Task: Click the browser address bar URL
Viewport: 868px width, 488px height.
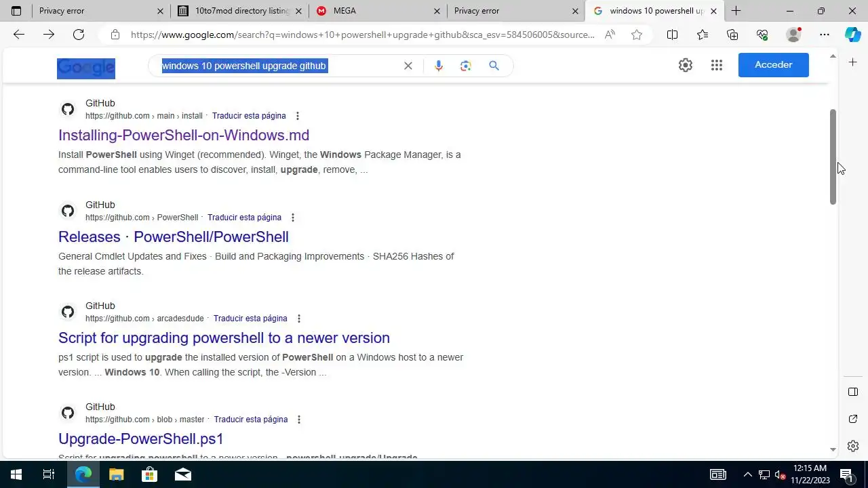Action: (x=363, y=35)
